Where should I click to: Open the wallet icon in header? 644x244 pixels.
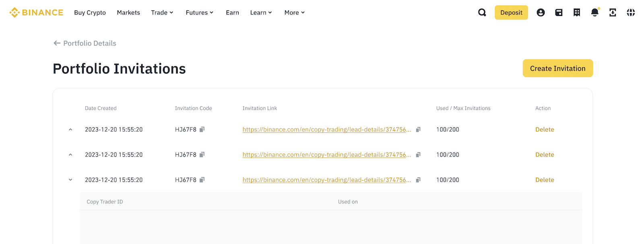559,12
